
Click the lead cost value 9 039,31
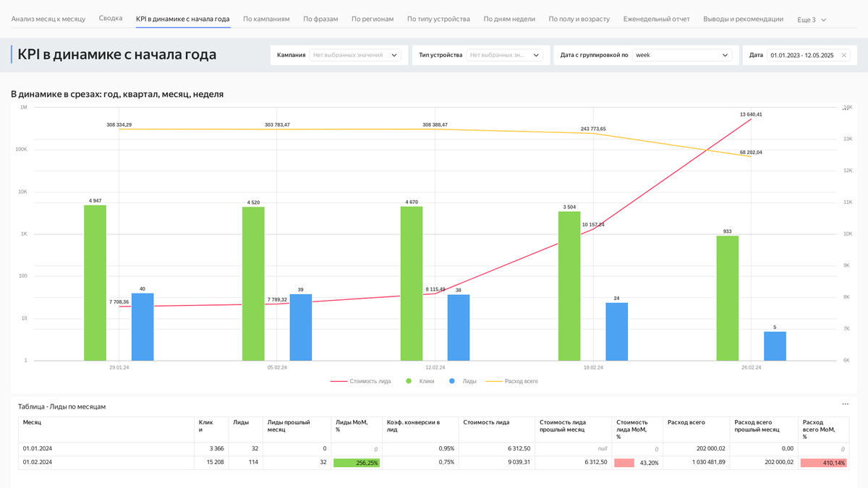(x=517, y=463)
